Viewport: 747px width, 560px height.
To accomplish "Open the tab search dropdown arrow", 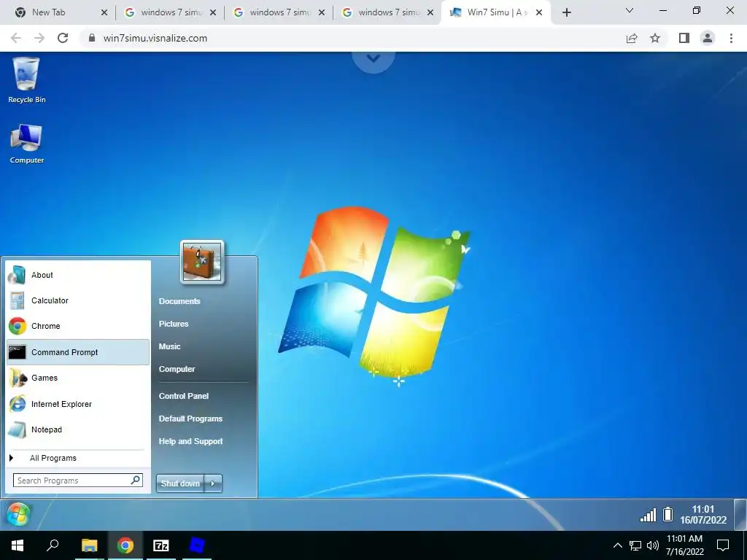I will 630,10.
